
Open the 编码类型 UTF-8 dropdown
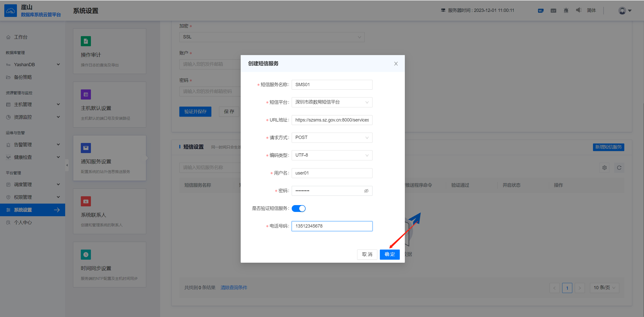pyautogui.click(x=332, y=155)
